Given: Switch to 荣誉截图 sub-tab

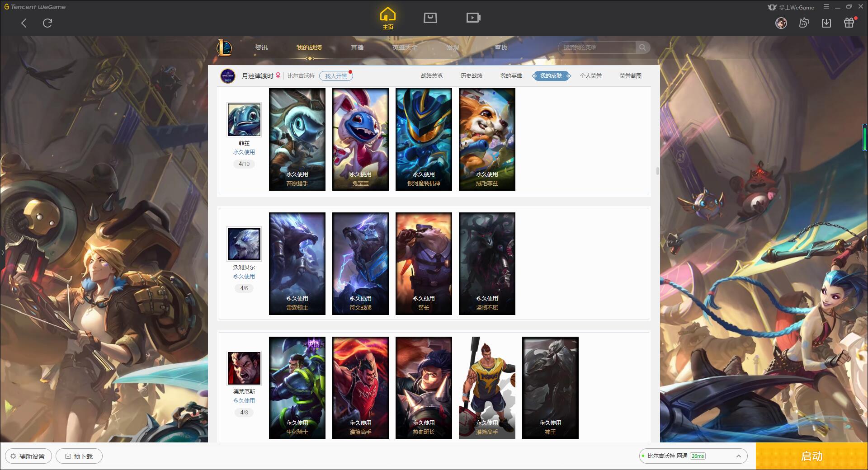Looking at the screenshot, I should pyautogui.click(x=631, y=76).
